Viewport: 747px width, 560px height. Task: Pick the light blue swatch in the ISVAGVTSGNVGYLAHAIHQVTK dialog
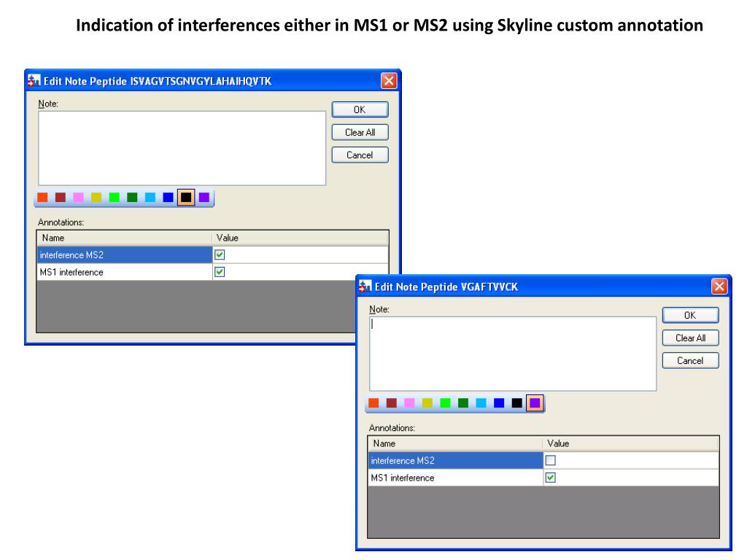[x=150, y=197]
